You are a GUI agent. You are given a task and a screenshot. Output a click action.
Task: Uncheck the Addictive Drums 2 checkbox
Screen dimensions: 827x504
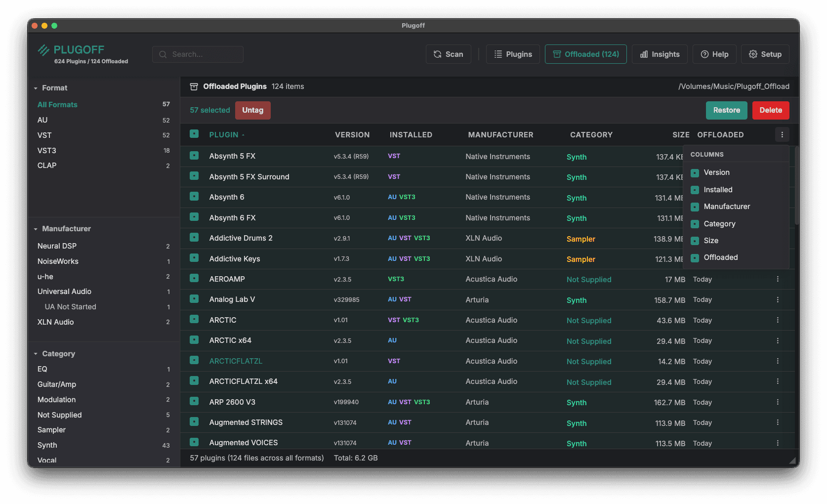tap(194, 238)
